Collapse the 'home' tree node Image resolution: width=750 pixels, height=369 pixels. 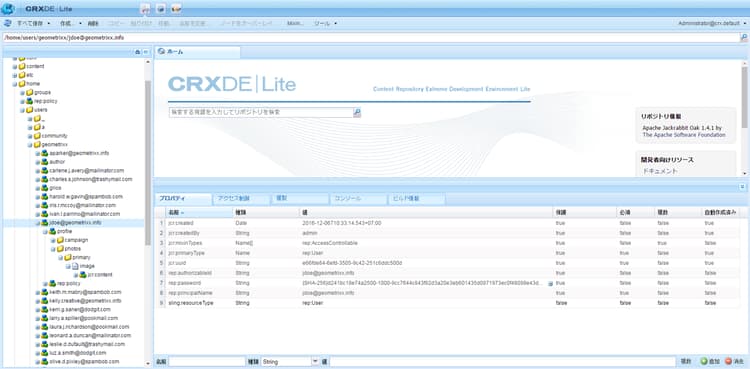click(14, 84)
